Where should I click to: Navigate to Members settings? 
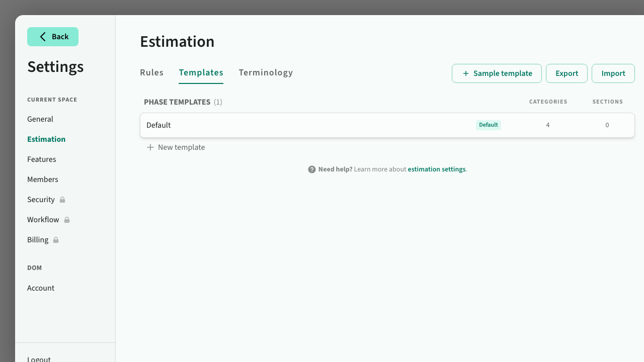pyautogui.click(x=43, y=179)
